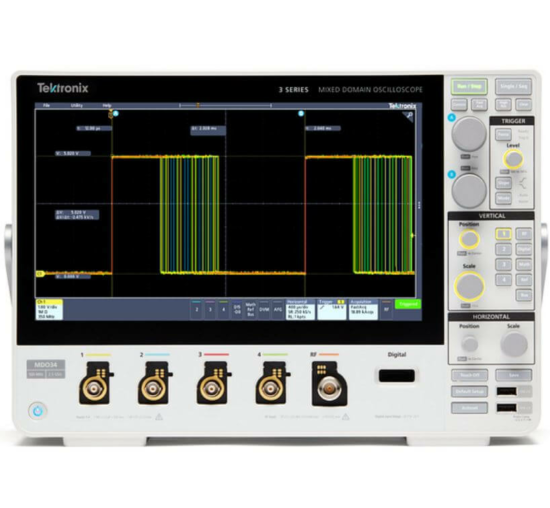Tap the on-screen RF button
The image size is (550, 508).
click(x=386, y=310)
